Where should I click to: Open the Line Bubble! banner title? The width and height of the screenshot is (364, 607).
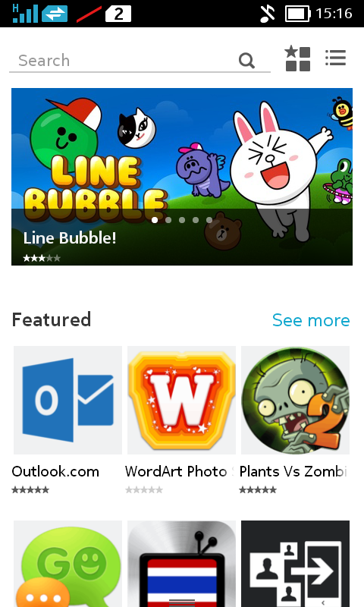pos(70,237)
